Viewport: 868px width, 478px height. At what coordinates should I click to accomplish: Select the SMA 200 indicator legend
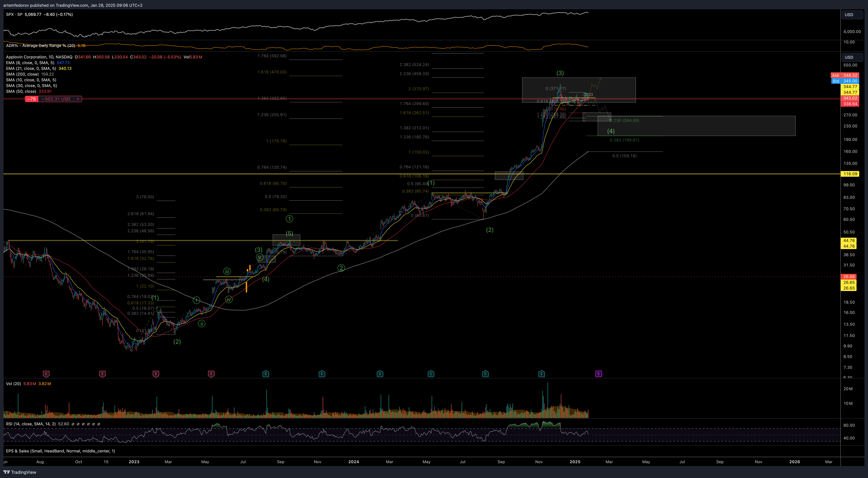pos(22,74)
